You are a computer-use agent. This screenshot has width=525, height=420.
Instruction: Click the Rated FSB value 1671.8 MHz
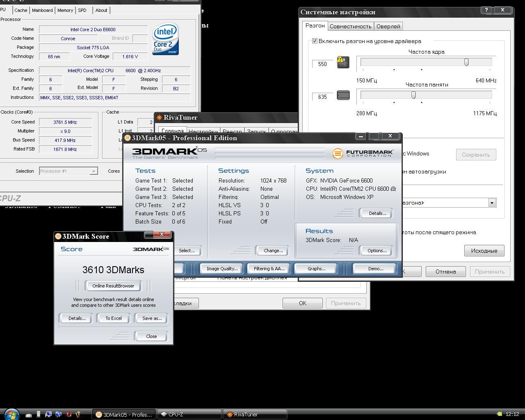pyautogui.click(x=65, y=149)
